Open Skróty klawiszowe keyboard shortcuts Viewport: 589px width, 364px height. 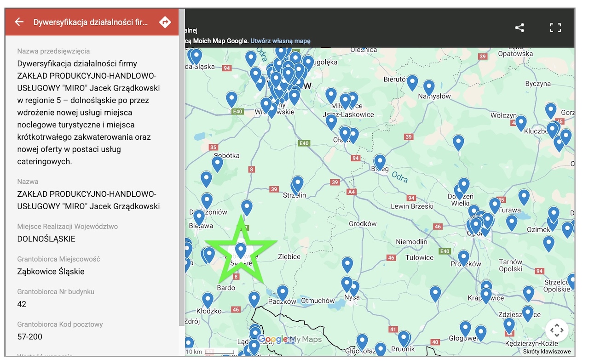coord(547,352)
